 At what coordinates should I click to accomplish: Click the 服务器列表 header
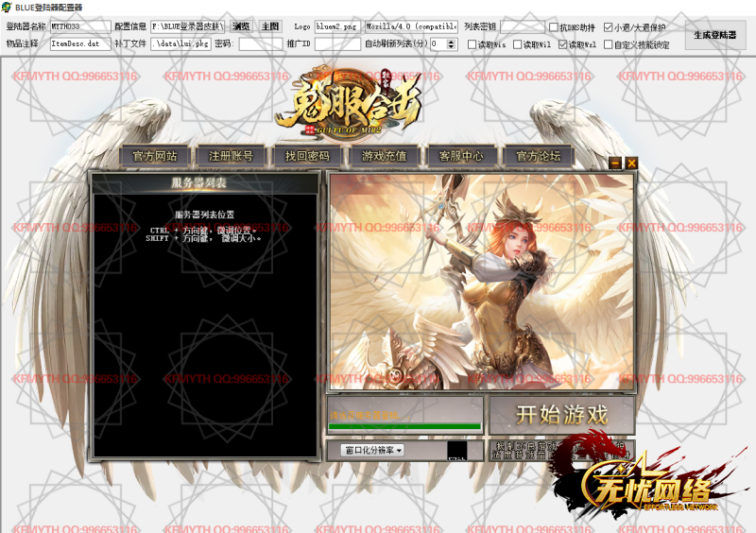[199, 182]
